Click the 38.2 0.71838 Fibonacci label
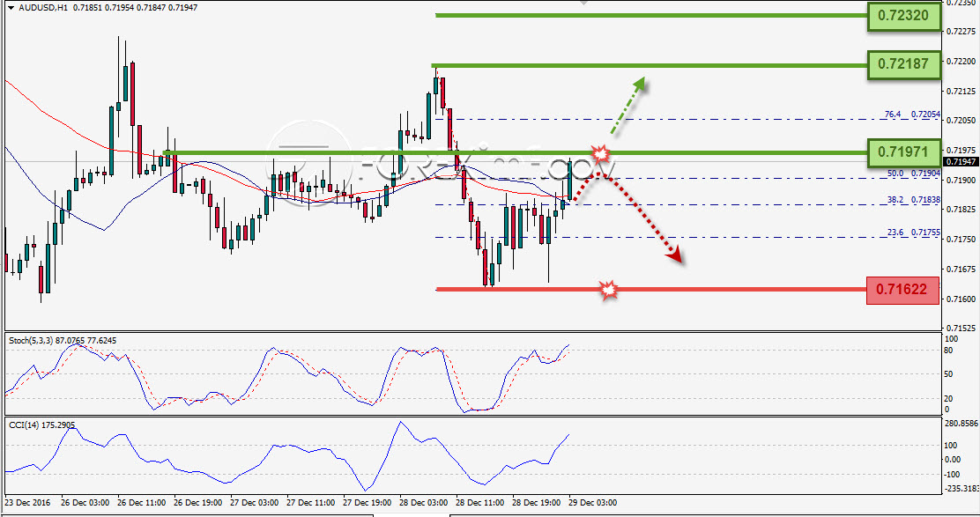The image size is (980, 517). [913, 200]
